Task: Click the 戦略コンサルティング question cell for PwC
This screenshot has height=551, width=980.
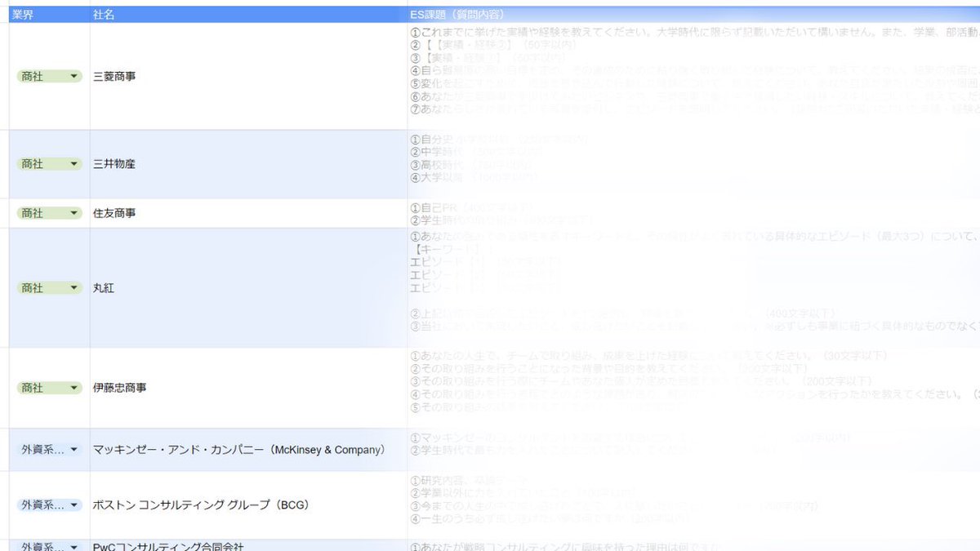Action: [x=694, y=546]
